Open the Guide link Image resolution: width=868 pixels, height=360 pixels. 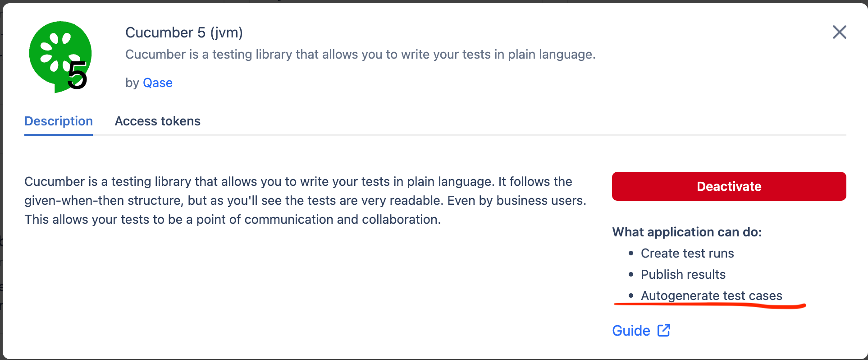point(631,331)
